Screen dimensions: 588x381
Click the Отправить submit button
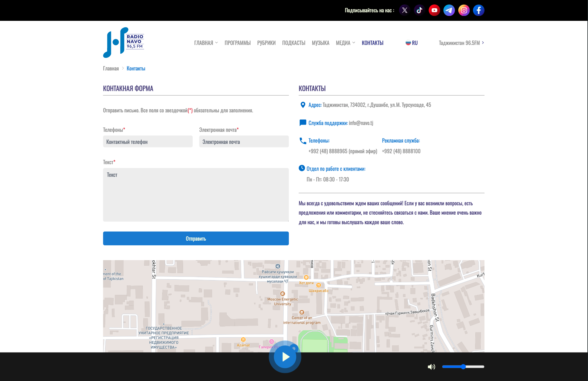(196, 238)
